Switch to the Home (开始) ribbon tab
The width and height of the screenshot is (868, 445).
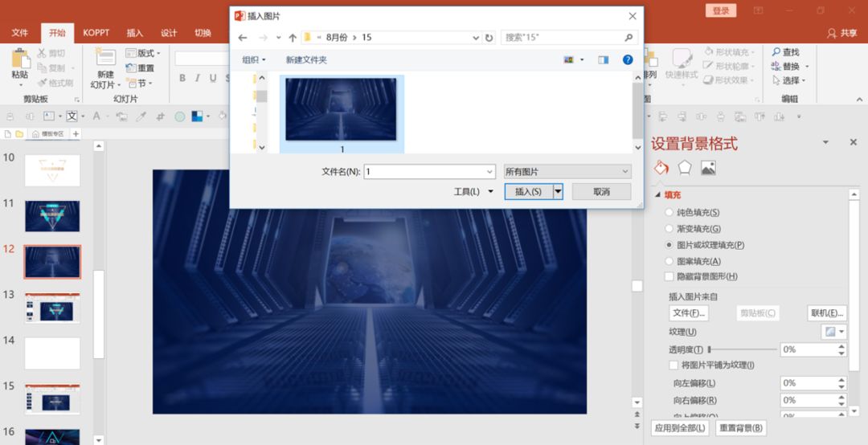point(58,33)
